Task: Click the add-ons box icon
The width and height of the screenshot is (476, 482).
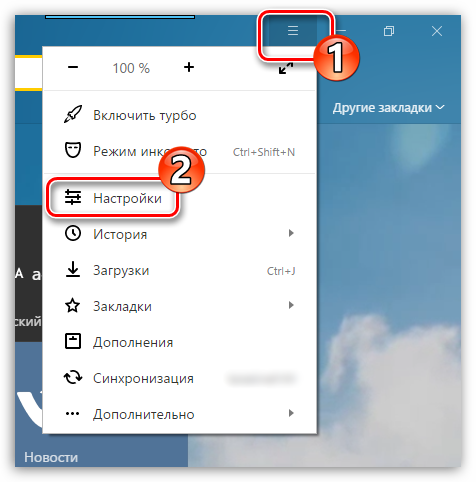Action: [73, 341]
